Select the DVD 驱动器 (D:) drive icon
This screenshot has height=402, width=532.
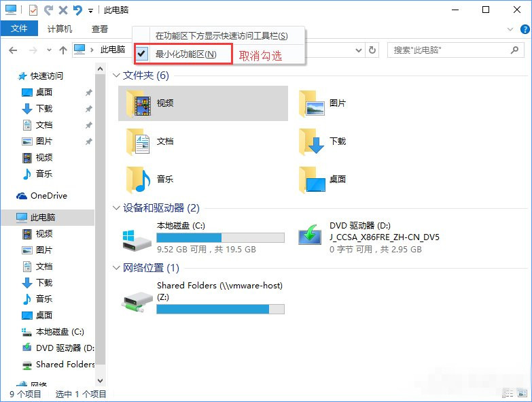click(x=311, y=236)
